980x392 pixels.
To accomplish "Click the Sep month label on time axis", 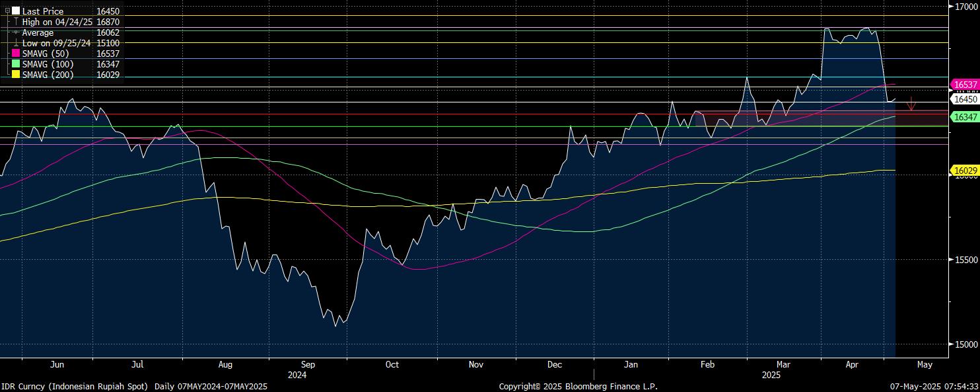I will (x=308, y=364).
